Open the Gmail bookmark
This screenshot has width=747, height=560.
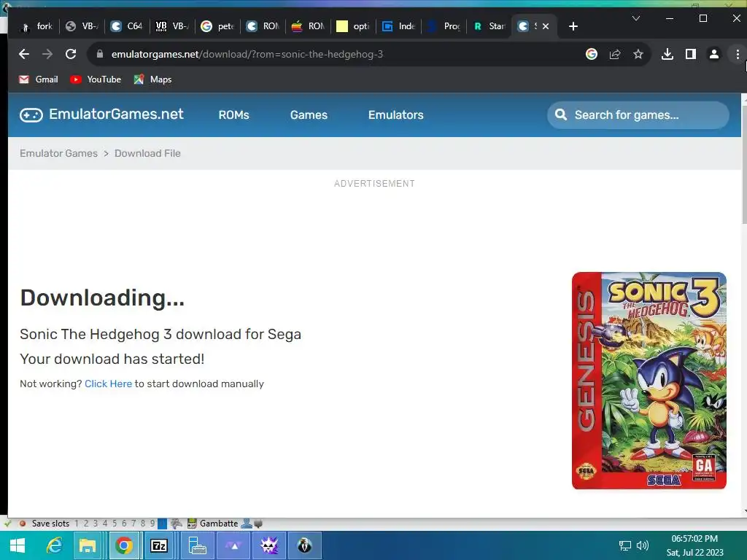pyautogui.click(x=38, y=79)
